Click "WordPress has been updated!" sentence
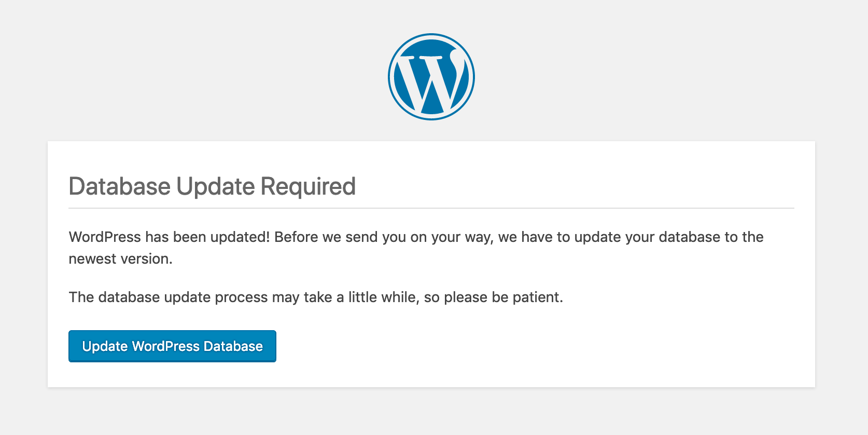 (170, 237)
